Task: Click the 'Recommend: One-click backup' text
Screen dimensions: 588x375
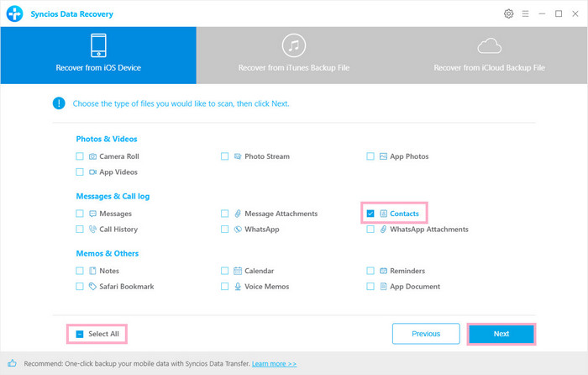Action: (x=137, y=364)
